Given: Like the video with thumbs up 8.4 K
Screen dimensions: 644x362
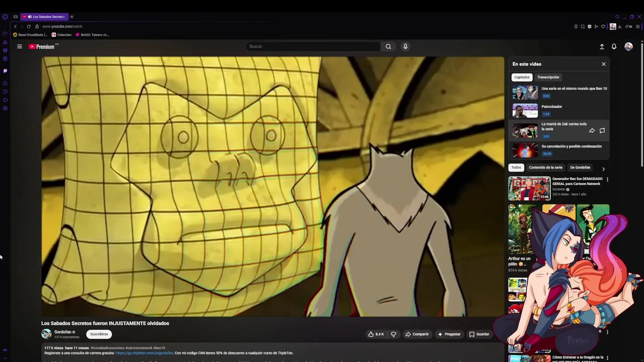Looking at the screenshot, I should point(376,334).
